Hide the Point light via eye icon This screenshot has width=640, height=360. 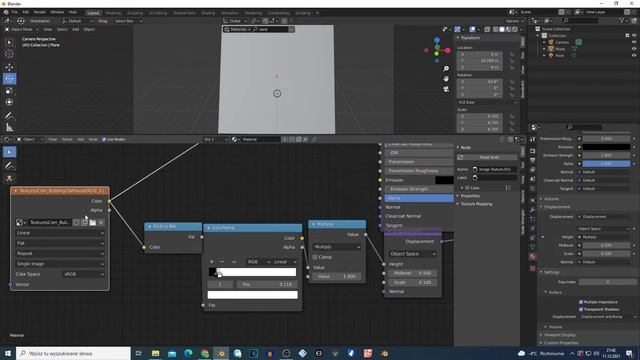pos(634,55)
